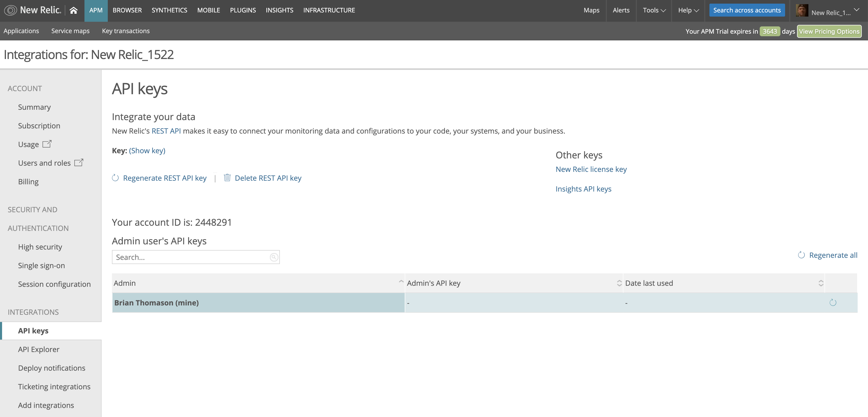Click Regenerate REST API key link

165,178
